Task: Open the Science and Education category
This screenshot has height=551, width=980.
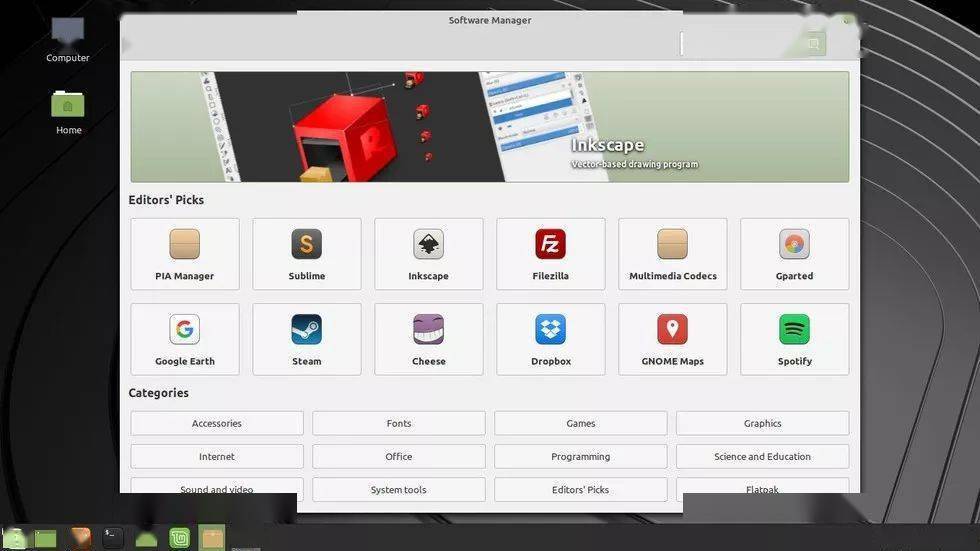Action: [762, 457]
